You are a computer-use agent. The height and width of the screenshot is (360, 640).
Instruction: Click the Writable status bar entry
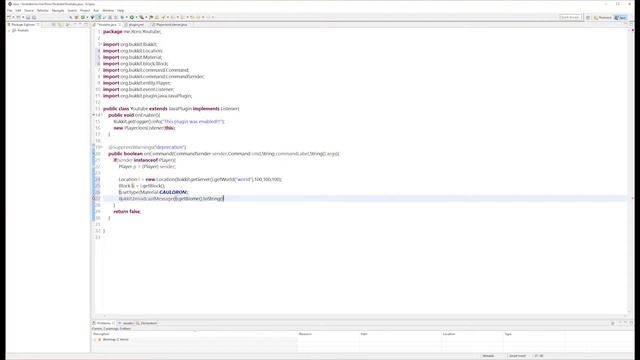[x=488, y=356]
